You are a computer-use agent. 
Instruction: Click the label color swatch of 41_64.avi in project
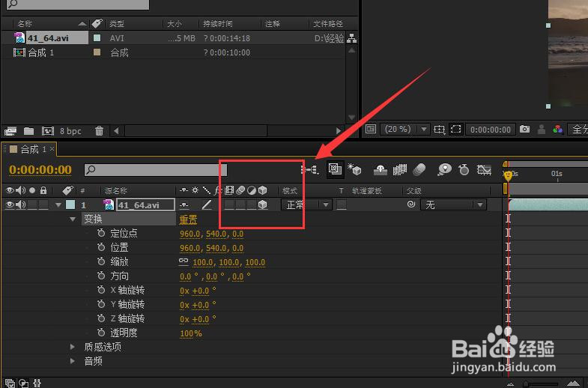97,38
